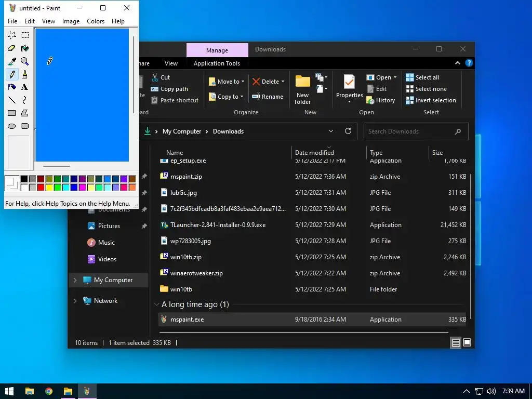This screenshot has height=399, width=532.
Task: Choose the straight Line tool
Action: [12, 100]
